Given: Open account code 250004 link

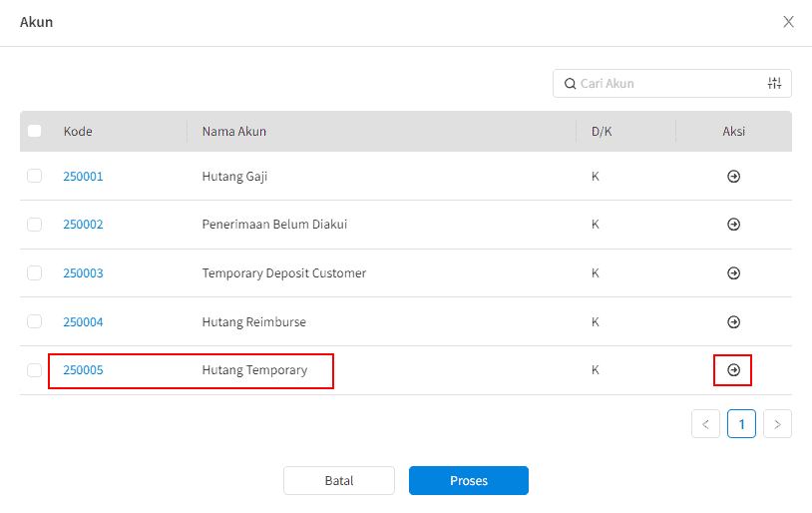Looking at the screenshot, I should [83, 321].
